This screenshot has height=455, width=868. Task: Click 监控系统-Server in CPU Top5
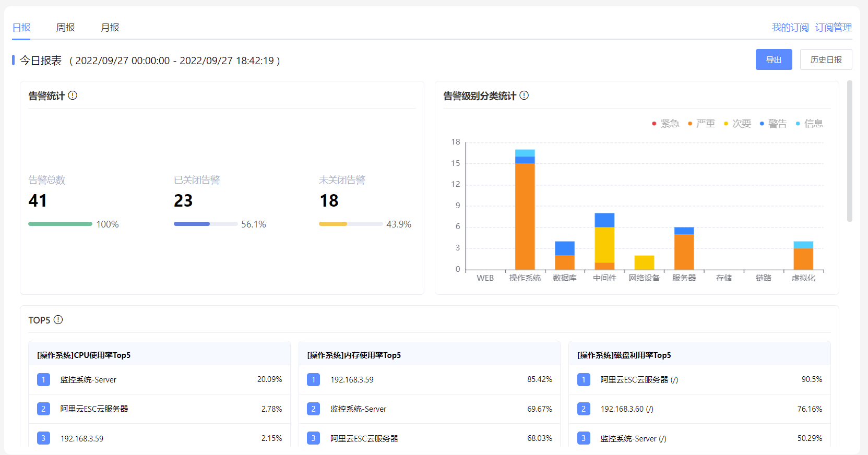(x=88, y=380)
